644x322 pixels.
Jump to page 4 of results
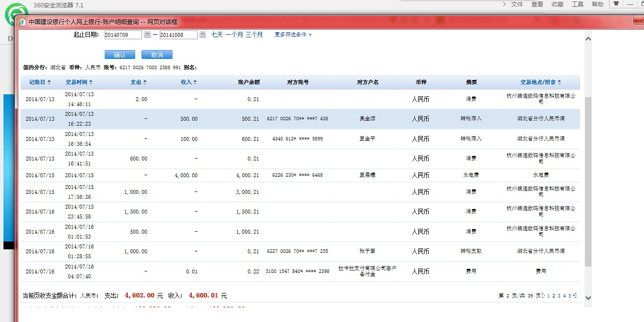[x=564, y=295]
